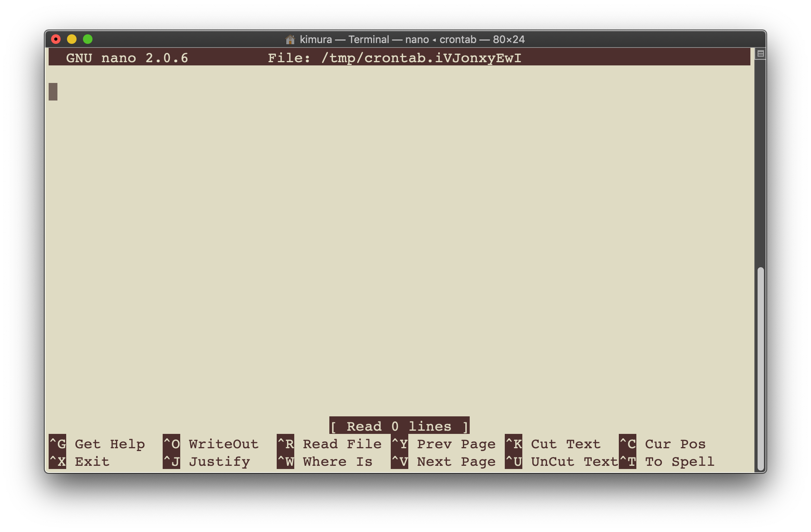
Task: Click the yellow minimize window button
Action: pyautogui.click(x=72, y=39)
